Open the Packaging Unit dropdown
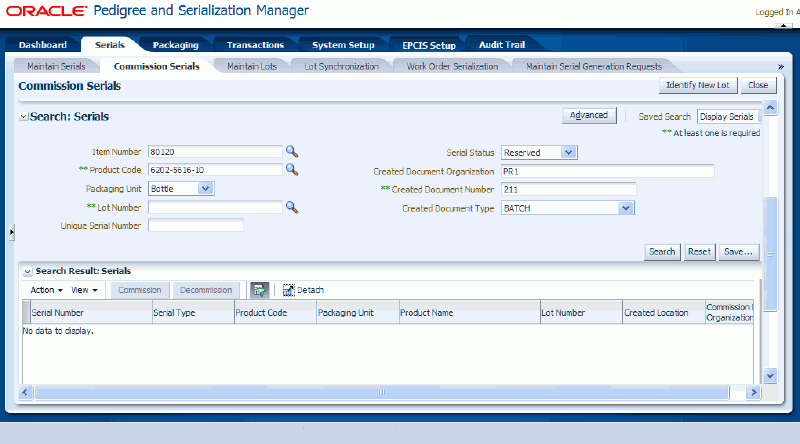The image size is (800, 444). point(205,188)
